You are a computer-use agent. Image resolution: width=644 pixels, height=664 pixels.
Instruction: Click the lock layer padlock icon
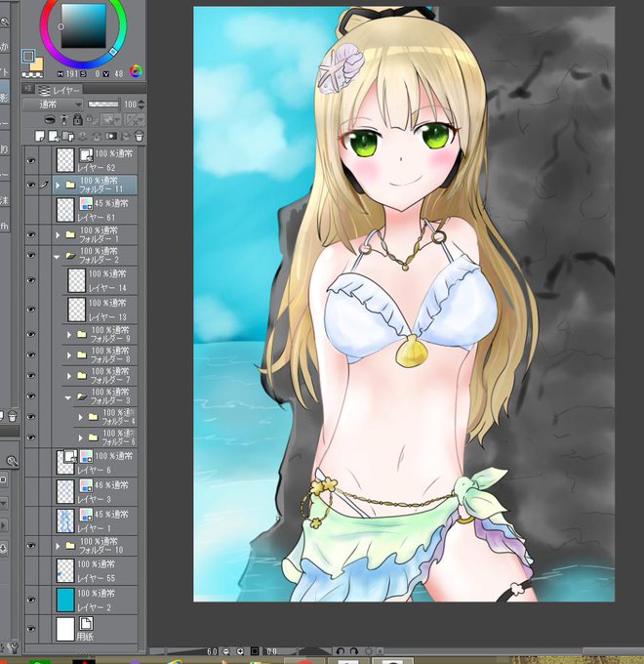pos(77,119)
